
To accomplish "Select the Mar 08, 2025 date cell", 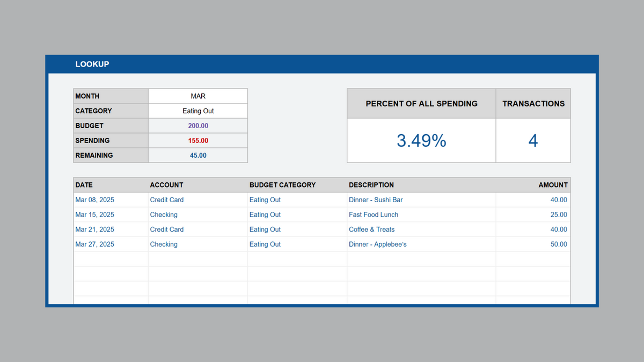I will tap(111, 200).
